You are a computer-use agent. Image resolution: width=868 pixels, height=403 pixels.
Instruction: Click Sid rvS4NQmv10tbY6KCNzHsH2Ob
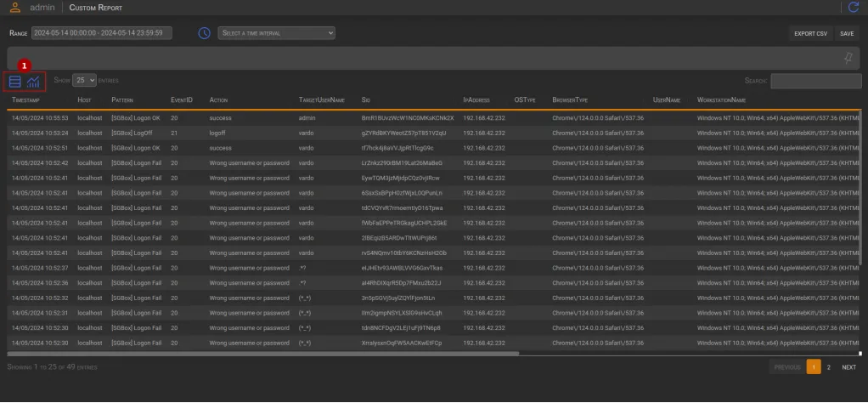[404, 253]
